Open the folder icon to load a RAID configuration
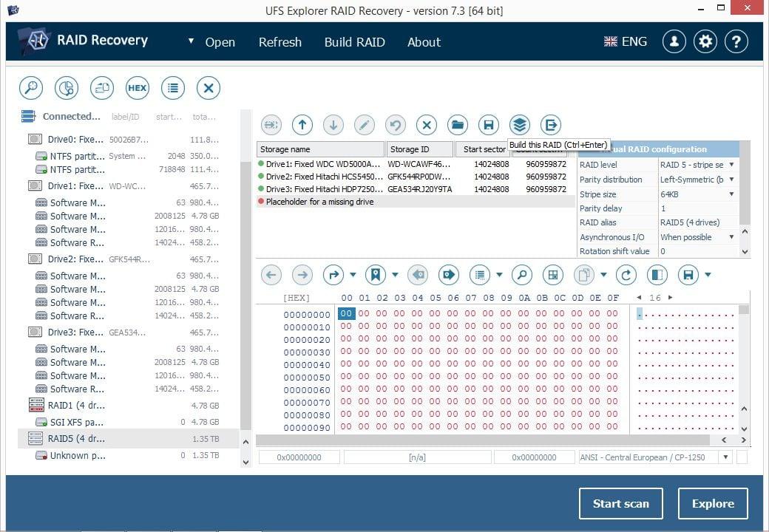The width and height of the screenshot is (769, 532). pos(458,125)
